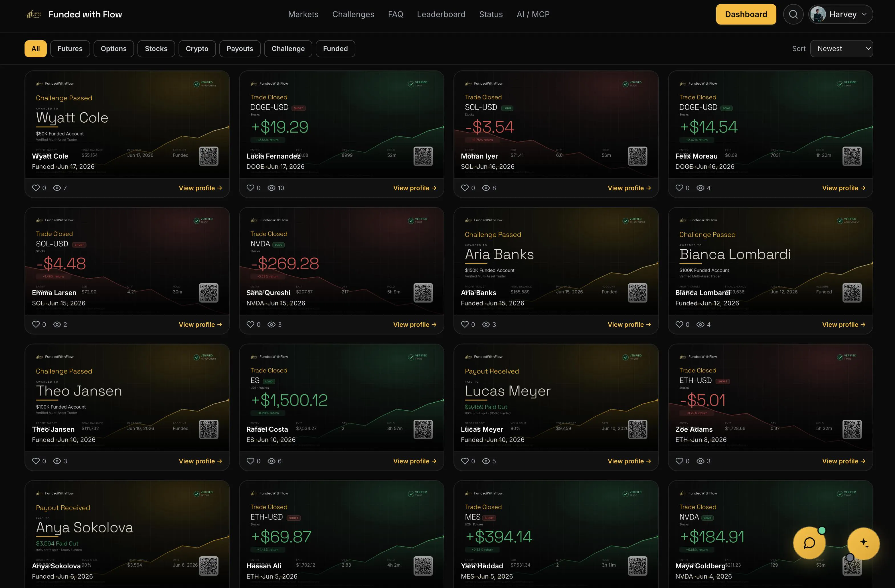This screenshot has height=588, width=895.
Task: Open Yara Haddad's MES trade card
Action: [x=556, y=534]
